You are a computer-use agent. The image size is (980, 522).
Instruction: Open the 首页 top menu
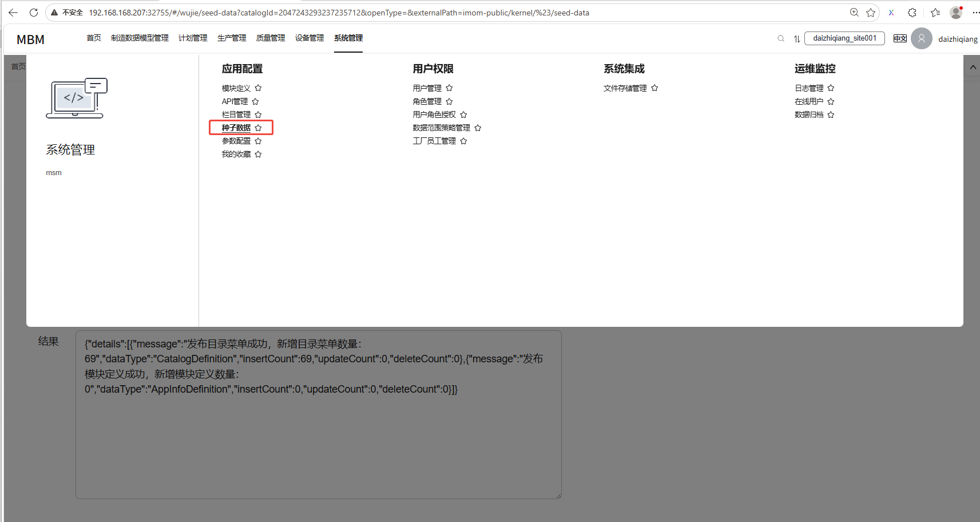point(94,38)
